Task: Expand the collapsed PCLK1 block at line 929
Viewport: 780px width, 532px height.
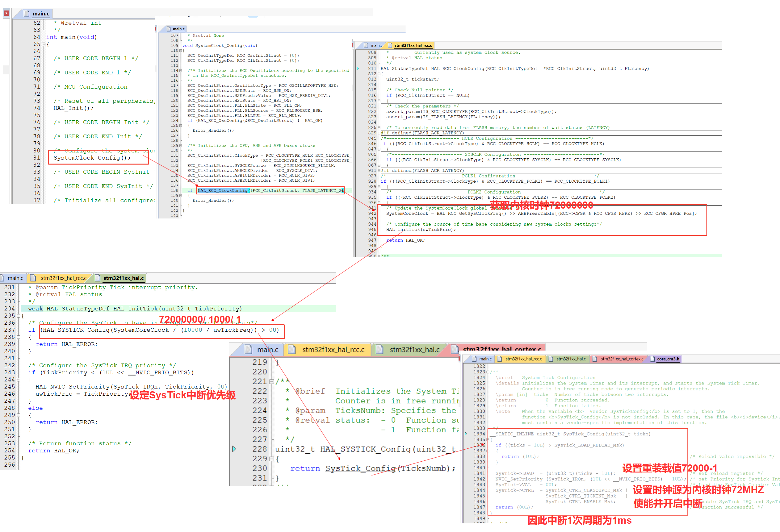Action: click(379, 186)
